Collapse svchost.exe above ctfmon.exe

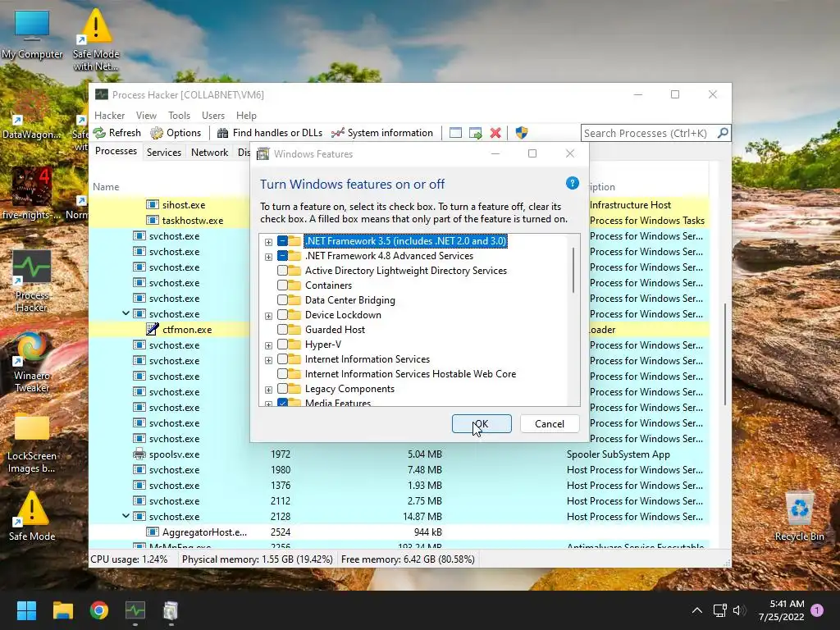(126, 313)
